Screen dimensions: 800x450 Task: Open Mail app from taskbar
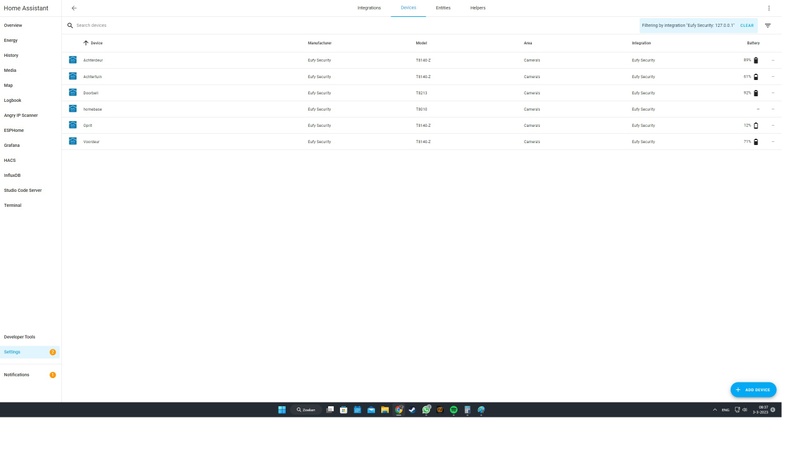tap(371, 410)
